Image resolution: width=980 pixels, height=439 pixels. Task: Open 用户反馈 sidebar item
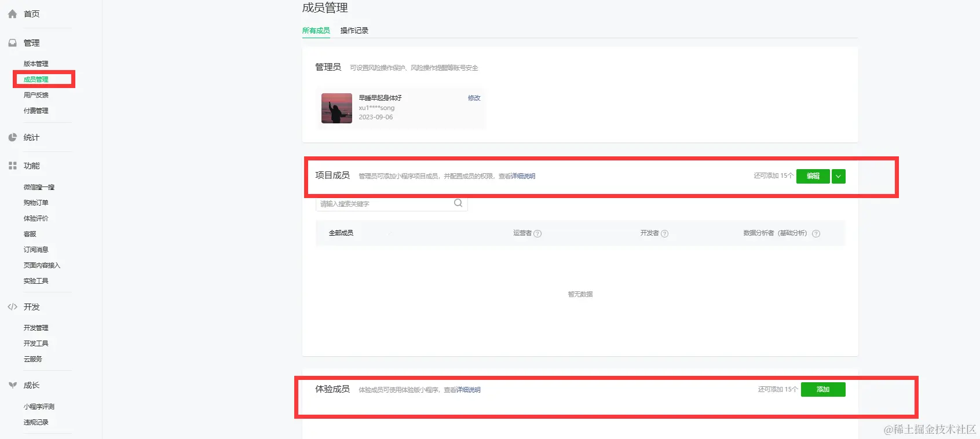[36, 95]
